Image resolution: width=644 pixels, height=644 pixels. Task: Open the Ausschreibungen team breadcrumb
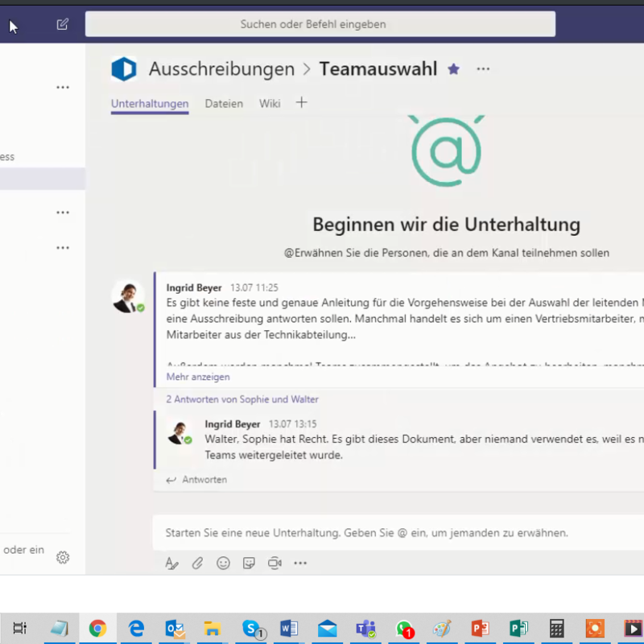(221, 68)
